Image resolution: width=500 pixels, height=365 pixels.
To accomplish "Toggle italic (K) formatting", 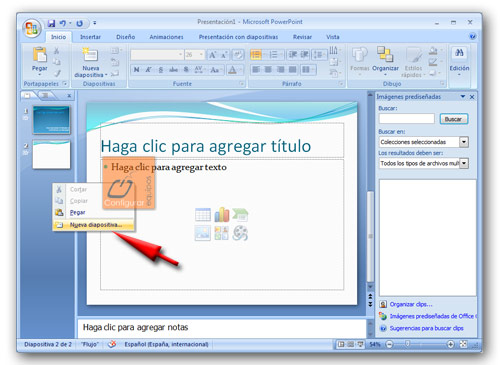I will tap(149, 70).
